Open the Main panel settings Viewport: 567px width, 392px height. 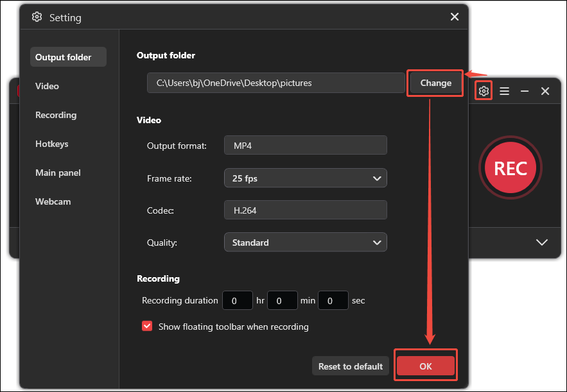(x=57, y=173)
